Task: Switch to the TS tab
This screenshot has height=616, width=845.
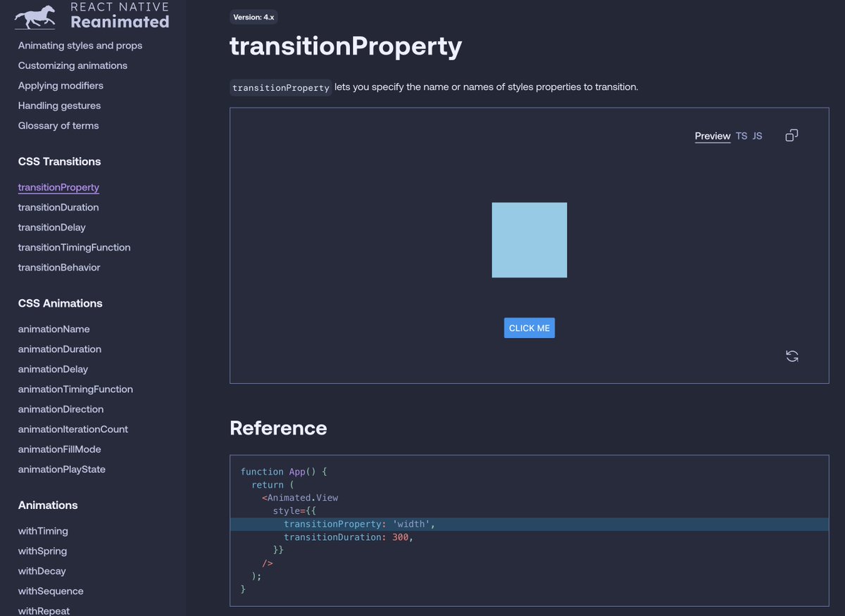Action: pos(741,135)
